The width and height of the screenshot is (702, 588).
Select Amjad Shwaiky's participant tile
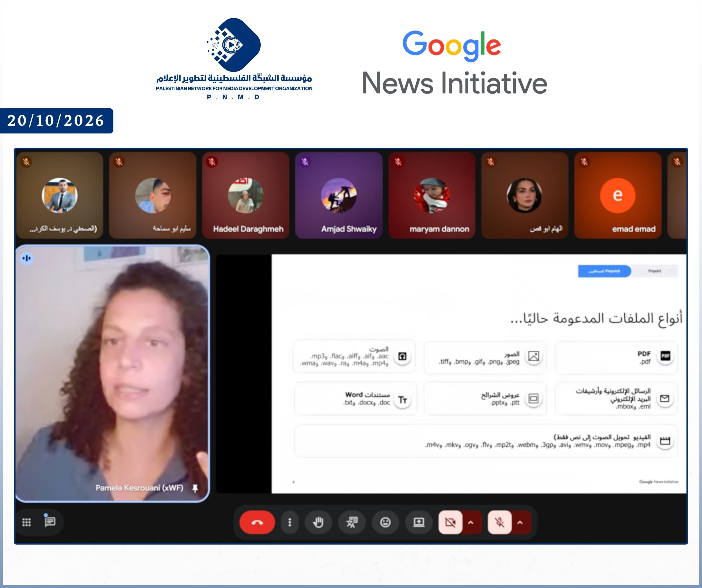tap(339, 196)
